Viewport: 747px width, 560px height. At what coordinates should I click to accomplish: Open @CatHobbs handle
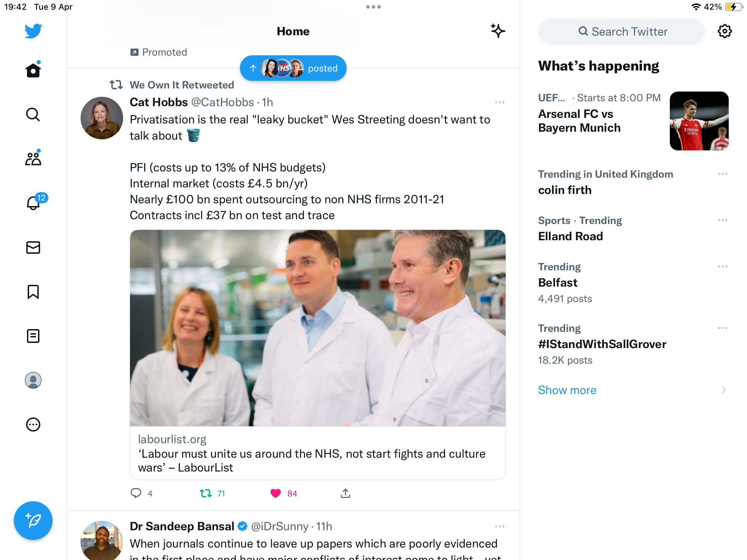223,102
